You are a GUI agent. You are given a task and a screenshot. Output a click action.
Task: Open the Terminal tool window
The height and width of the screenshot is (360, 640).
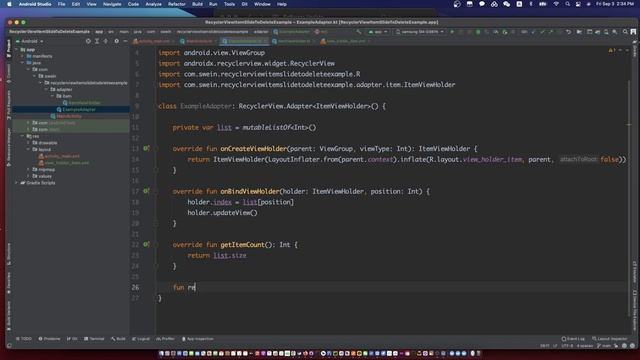pyautogui.click(x=94, y=339)
